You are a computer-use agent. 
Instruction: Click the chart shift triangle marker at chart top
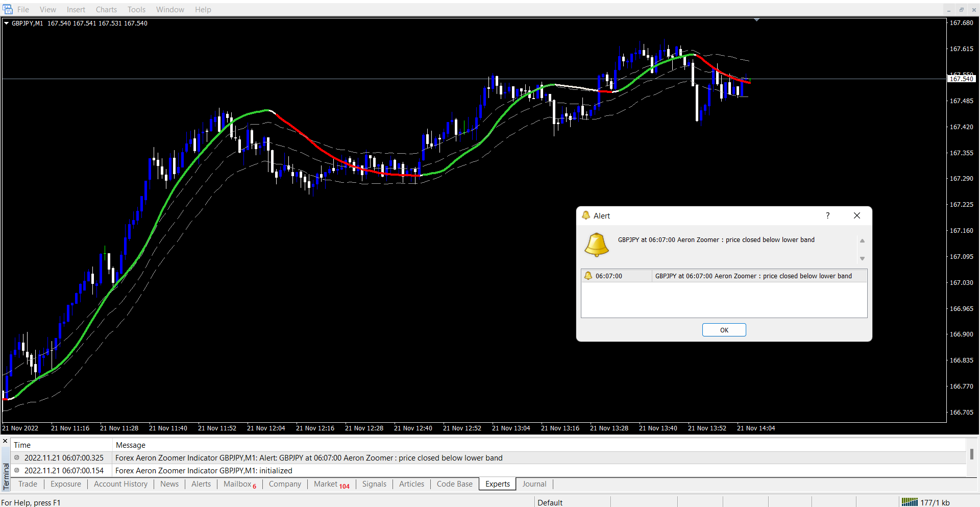pyautogui.click(x=756, y=20)
